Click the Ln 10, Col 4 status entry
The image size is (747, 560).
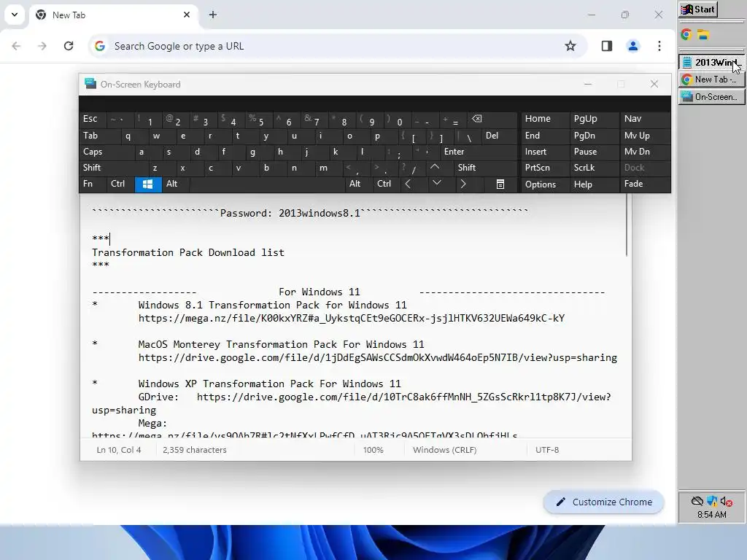pyautogui.click(x=119, y=449)
